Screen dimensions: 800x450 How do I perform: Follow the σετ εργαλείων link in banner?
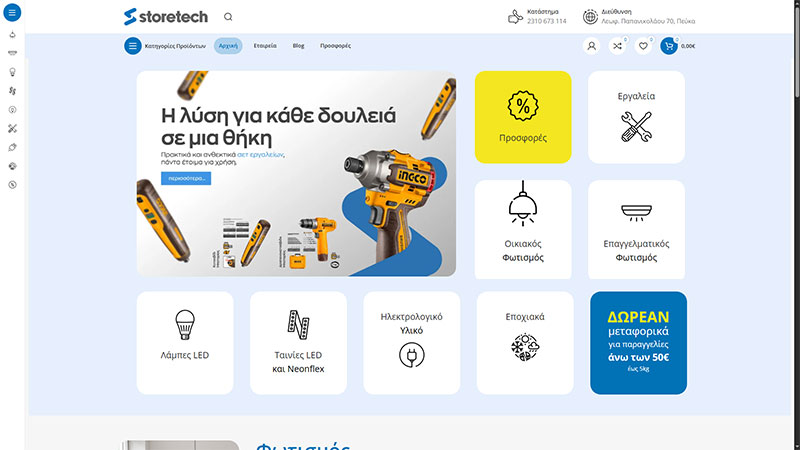click(260, 155)
